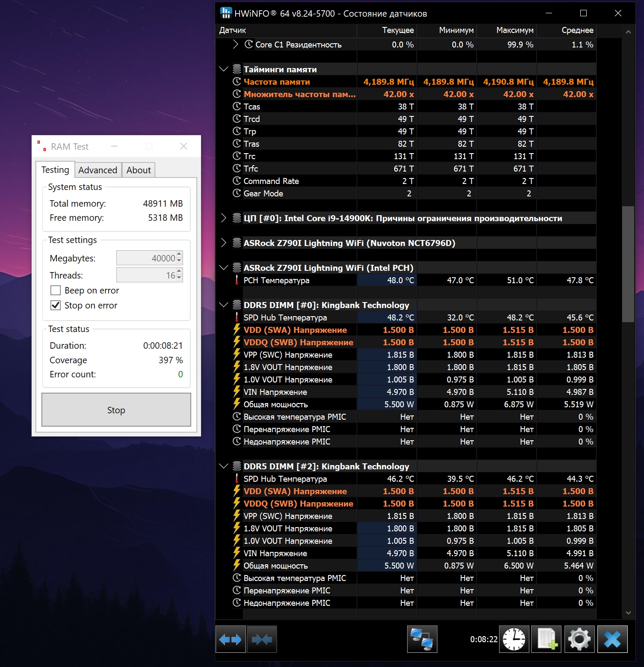Image resolution: width=644 pixels, height=667 pixels.
Task: Click the scrollbar down arrow in HWiNFO
Action: (x=628, y=613)
